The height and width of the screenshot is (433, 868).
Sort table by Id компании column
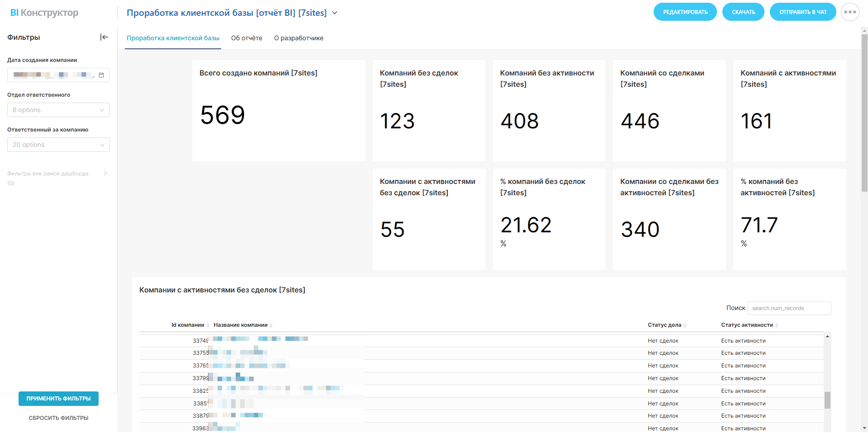click(188, 325)
